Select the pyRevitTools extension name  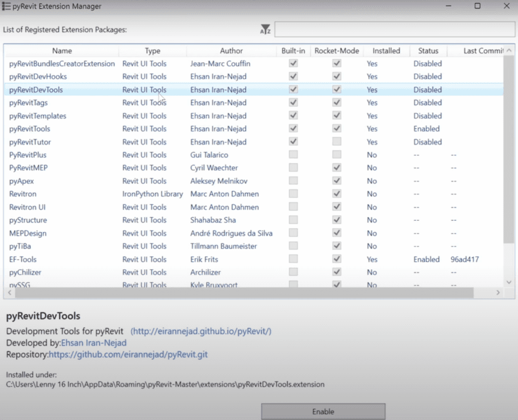point(30,129)
